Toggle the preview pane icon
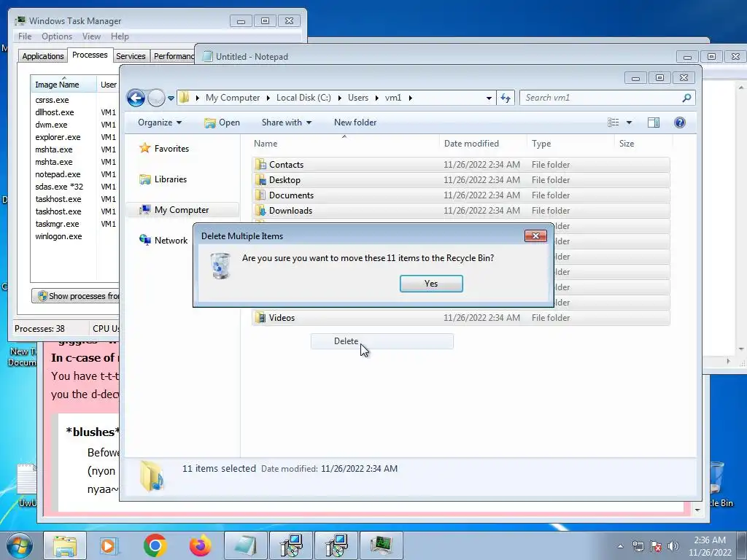 coord(654,122)
